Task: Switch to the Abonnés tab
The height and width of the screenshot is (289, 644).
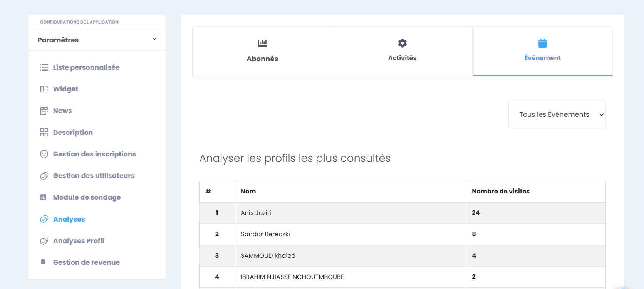Action: tap(262, 59)
